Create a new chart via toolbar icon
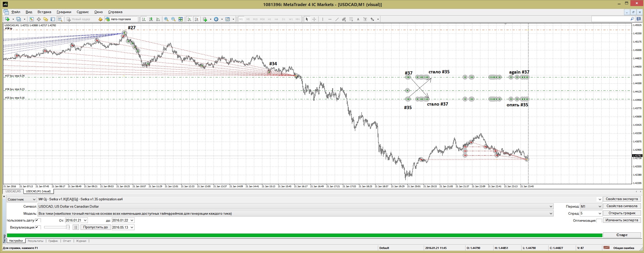Image resolution: width=644 pixels, height=253 pixels. [x=7, y=19]
